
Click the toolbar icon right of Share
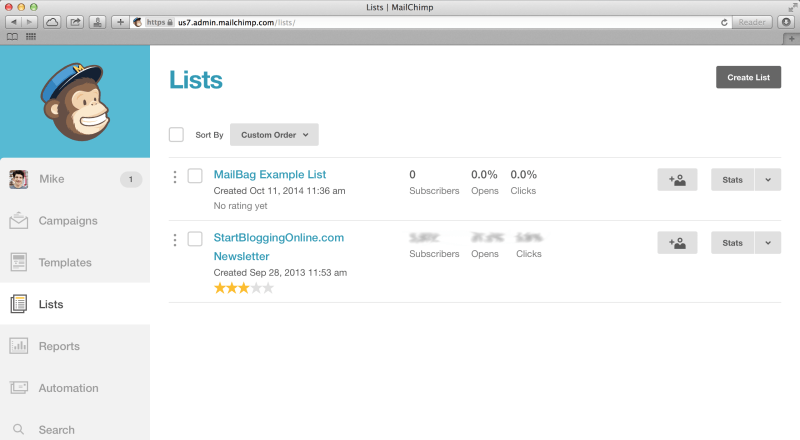click(97, 22)
